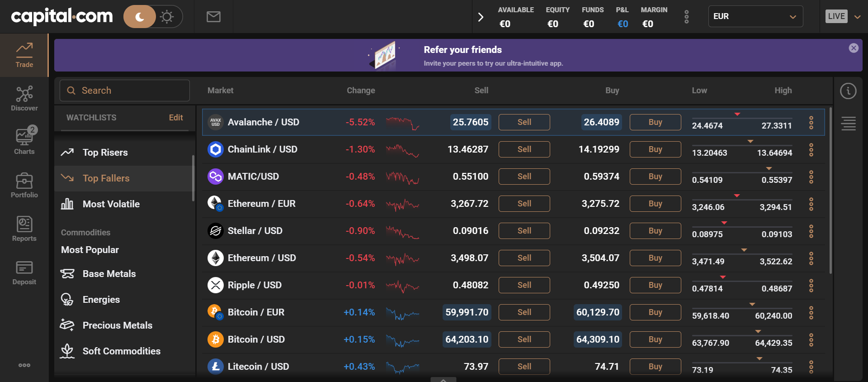Sort by Change column header
868x382 pixels.
click(361, 91)
